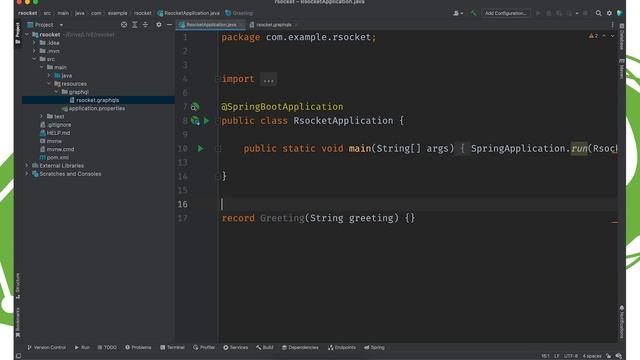Collapse the src folder
The width and height of the screenshot is (640, 360).
click(x=34, y=59)
